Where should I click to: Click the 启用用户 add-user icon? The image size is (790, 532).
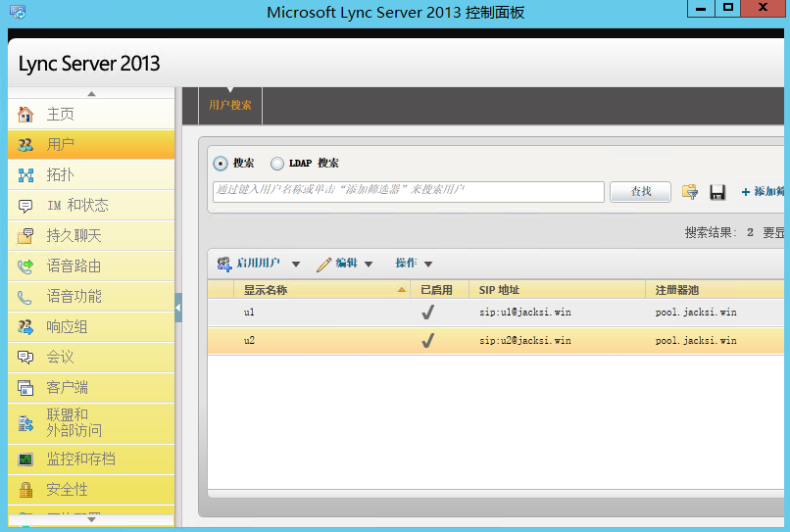click(x=224, y=264)
